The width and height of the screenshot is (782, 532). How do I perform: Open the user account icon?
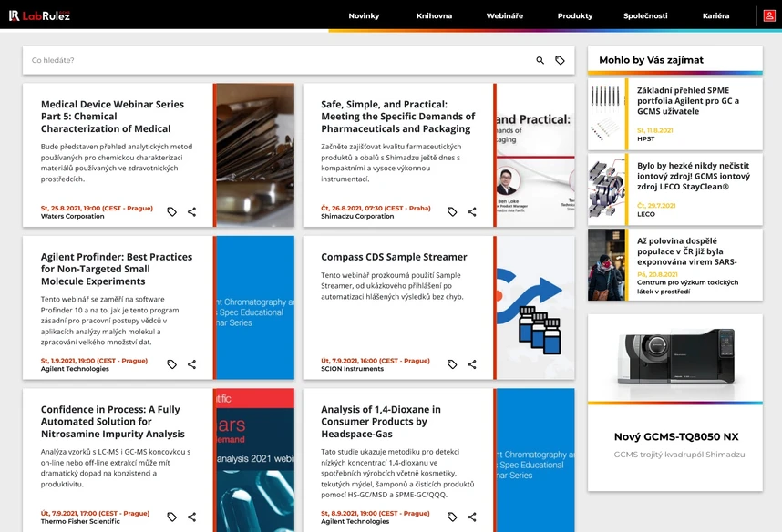(769, 16)
